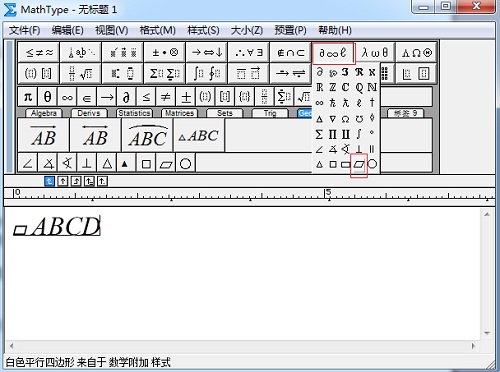
Task: Open the relational symbols palette (≤≠≈)
Action: coord(39,52)
